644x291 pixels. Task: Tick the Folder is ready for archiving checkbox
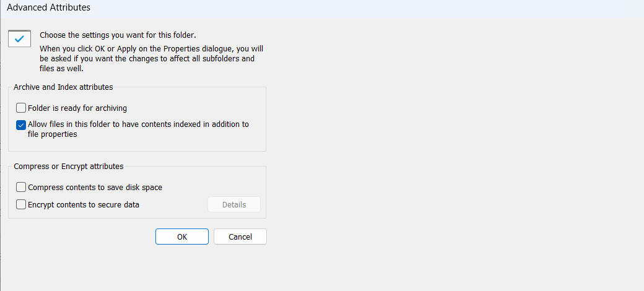[21, 108]
